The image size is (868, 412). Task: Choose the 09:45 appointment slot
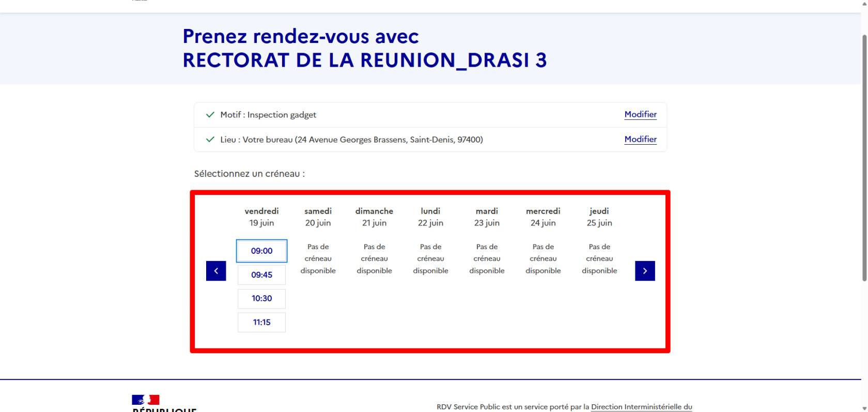pyautogui.click(x=261, y=275)
